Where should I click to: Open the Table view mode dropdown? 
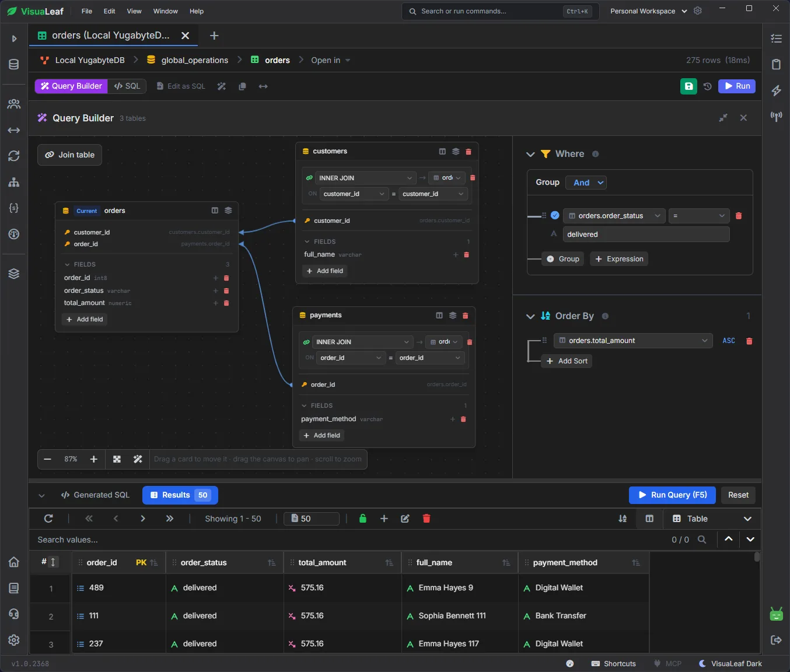coord(711,519)
